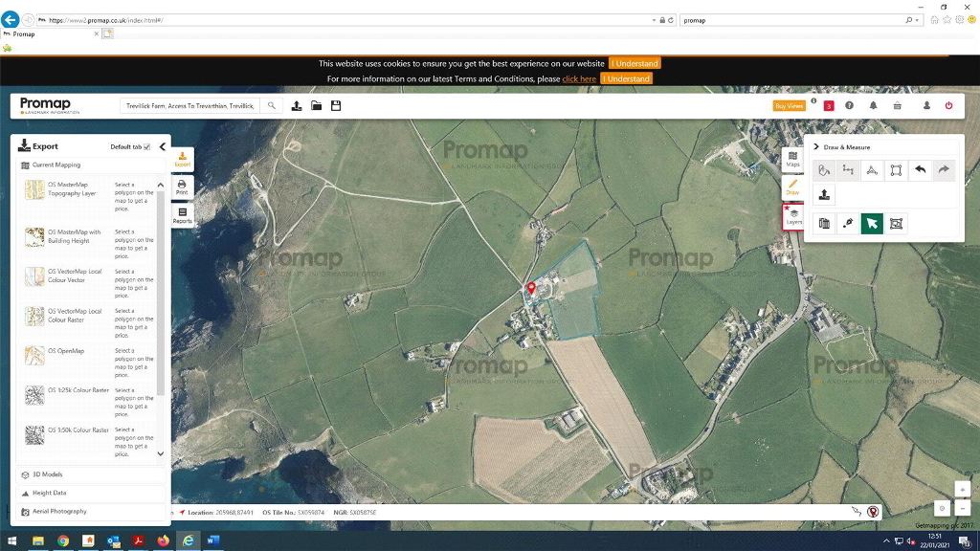The image size is (980, 551).
Task: Expand the 3D Models section
Action: pos(46,474)
